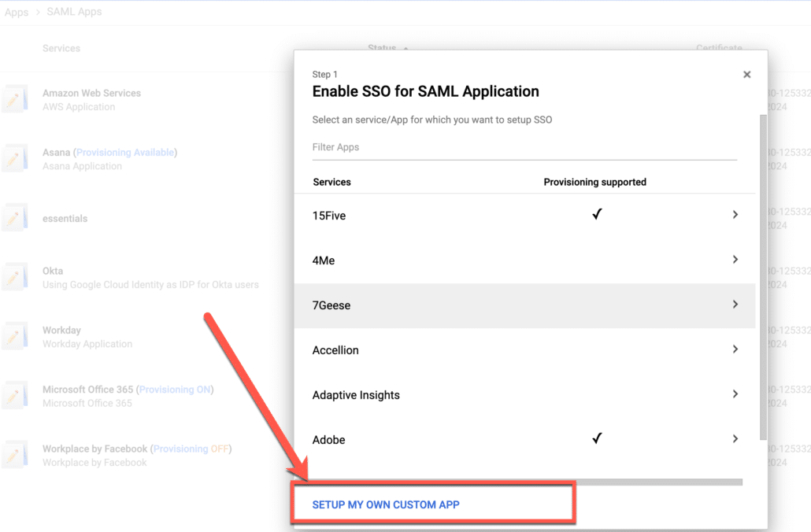Select the Adaptive Insights service name
Image resolution: width=811 pixels, height=532 pixels.
coord(356,395)
